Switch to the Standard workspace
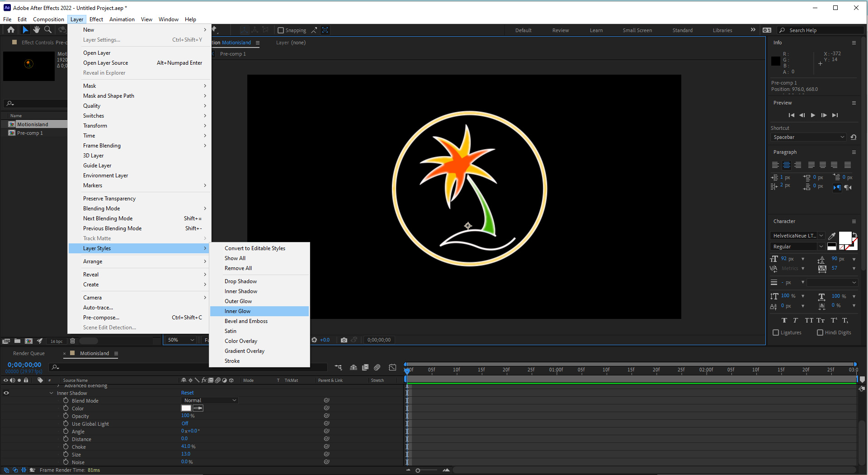 (x=682, y=30)
